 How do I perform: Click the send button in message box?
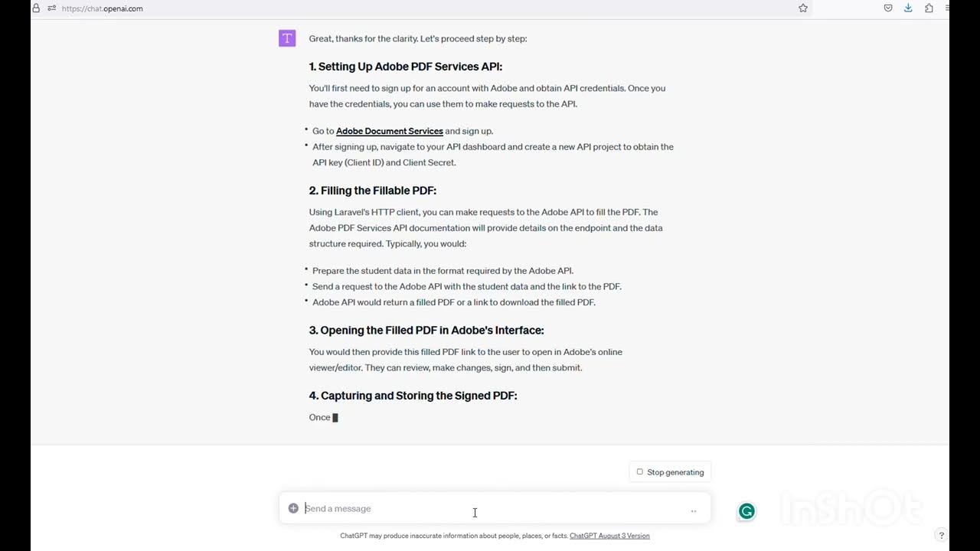point(694,510)
